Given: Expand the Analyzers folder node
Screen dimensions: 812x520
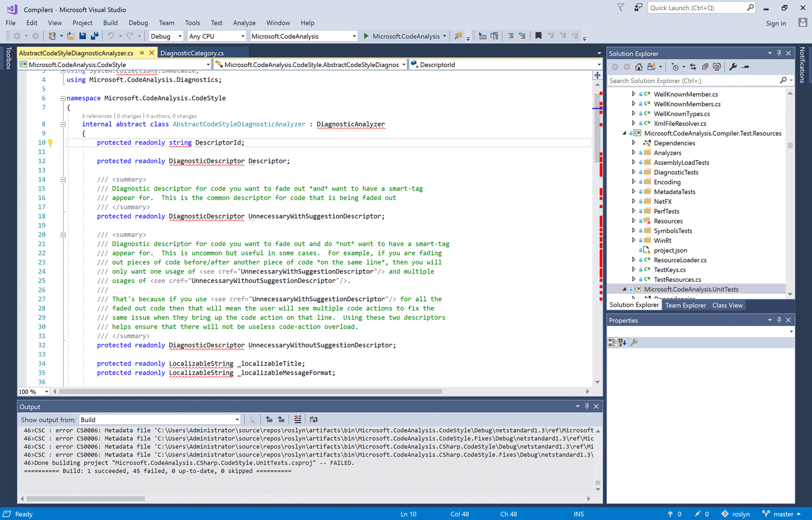Looking at the screenshot, I should [x=633, y=153].
